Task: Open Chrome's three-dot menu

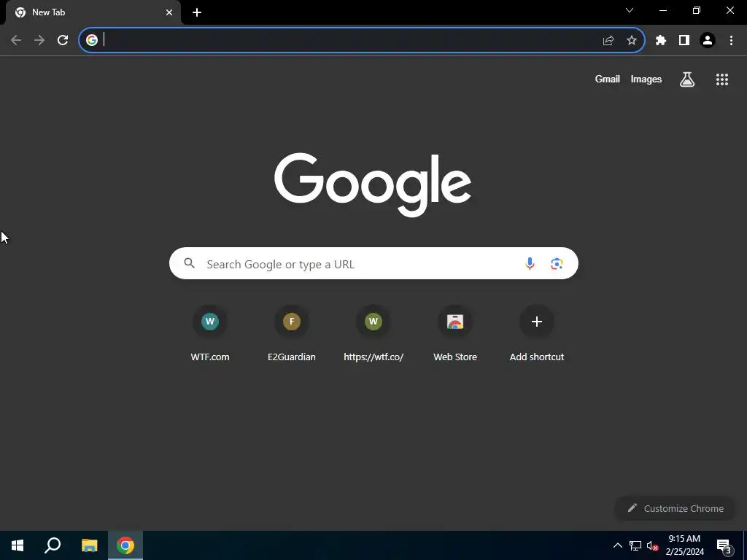Action: click(731, 41)
